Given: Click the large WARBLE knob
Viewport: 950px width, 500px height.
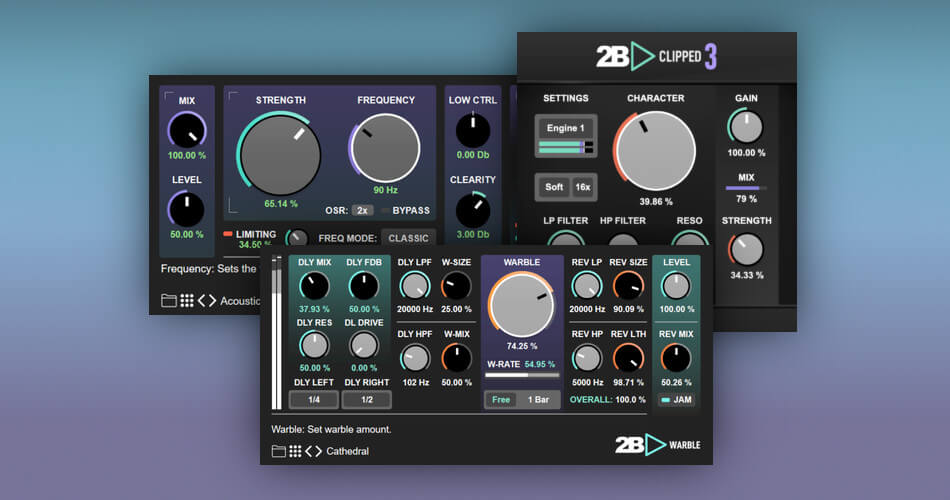Looking at the screenshot, I should tap(521, 304).
